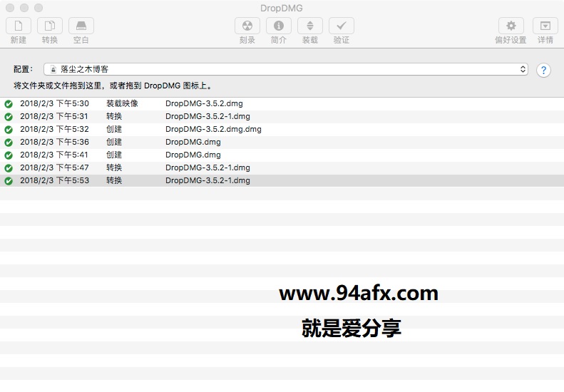The height and width of the screenshot is (392, 564).
Task: Select the DropDMG-3.5.2.dmg file name
Action: pos(204,103)
